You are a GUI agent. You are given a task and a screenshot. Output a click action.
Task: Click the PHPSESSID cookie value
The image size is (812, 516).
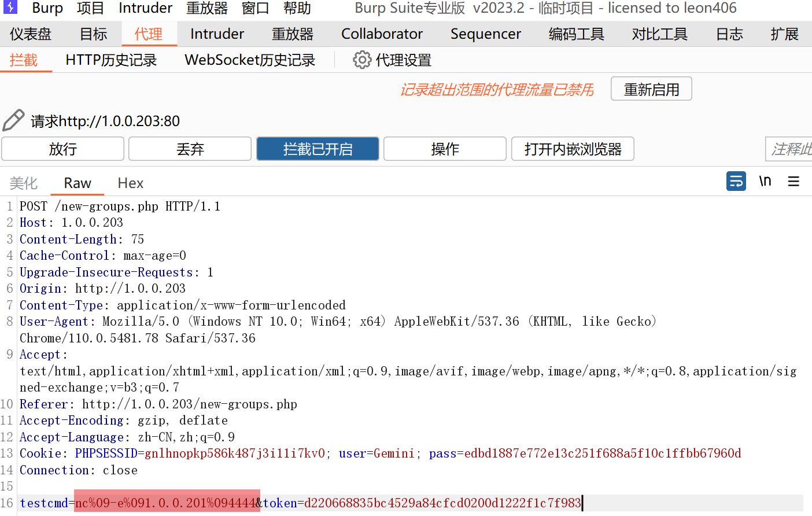coord(235,454)
